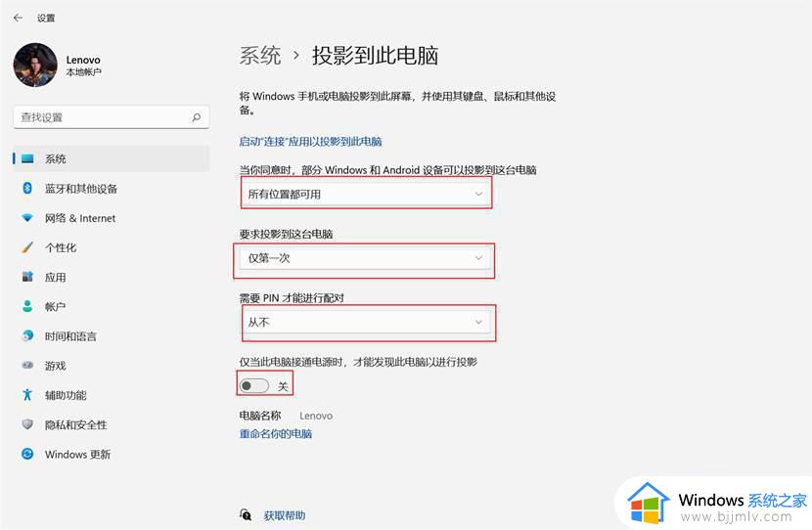812x530 pixels.
Task: Click the 应用 apps icon
Action: click(27, 277)
